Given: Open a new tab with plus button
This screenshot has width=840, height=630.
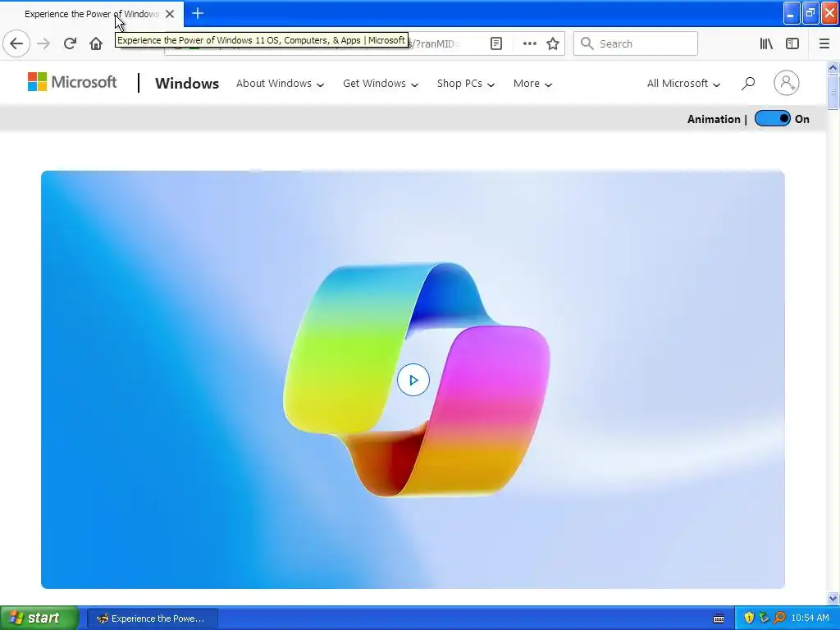Looking at the screenshot, I should [197, 13].
